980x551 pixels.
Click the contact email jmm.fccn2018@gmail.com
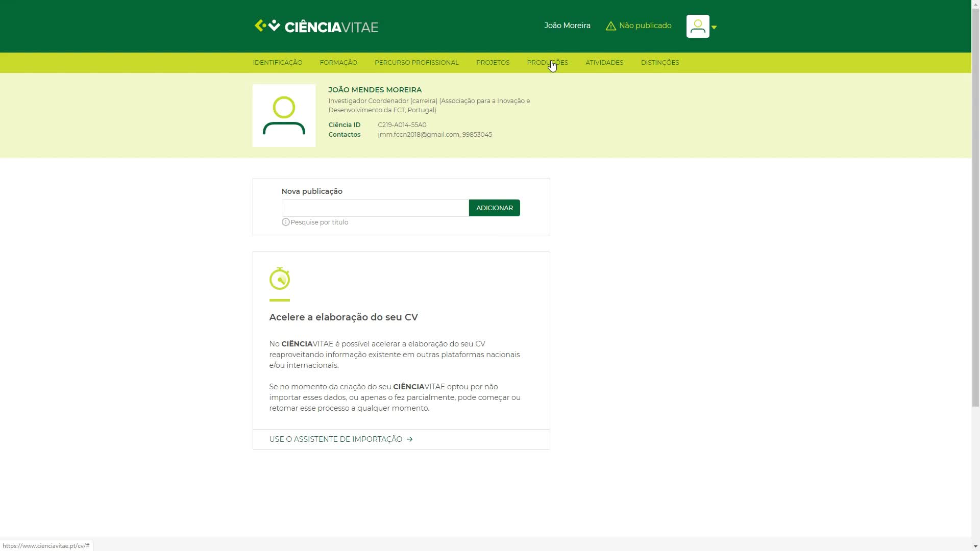pyautogui.click(x=418, y=135)
